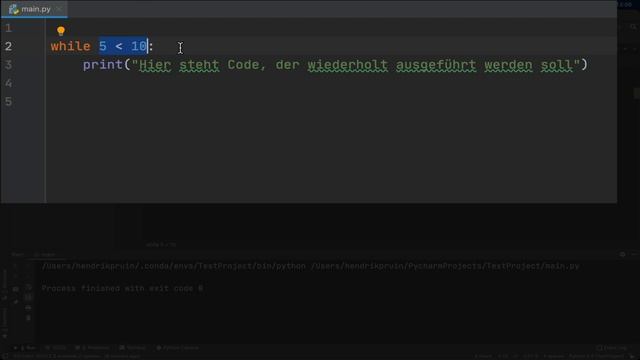
Task: Clear run output with trash icon
Action: coord(28,318)
